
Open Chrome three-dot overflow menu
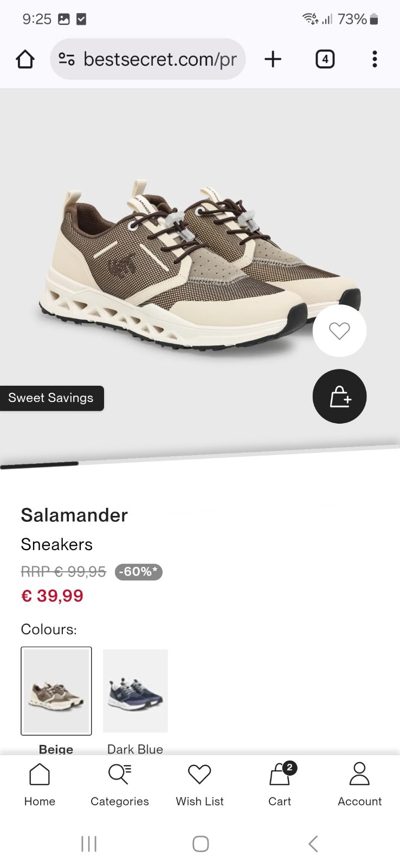click(375, 59)
